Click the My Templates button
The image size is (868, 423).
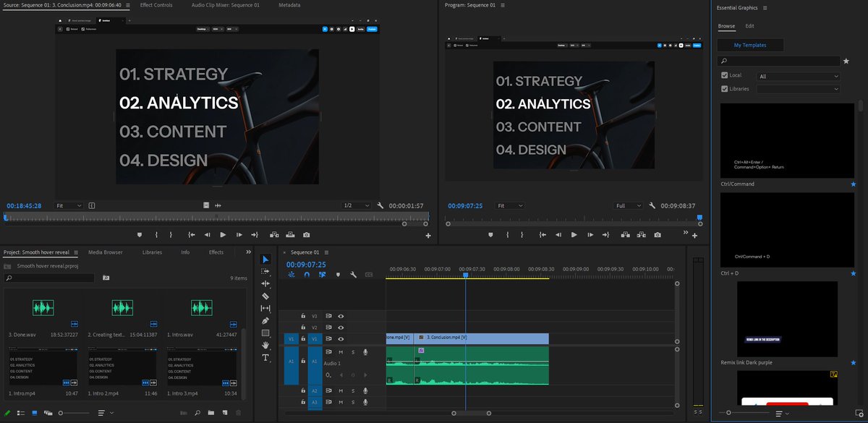point(750,45)
